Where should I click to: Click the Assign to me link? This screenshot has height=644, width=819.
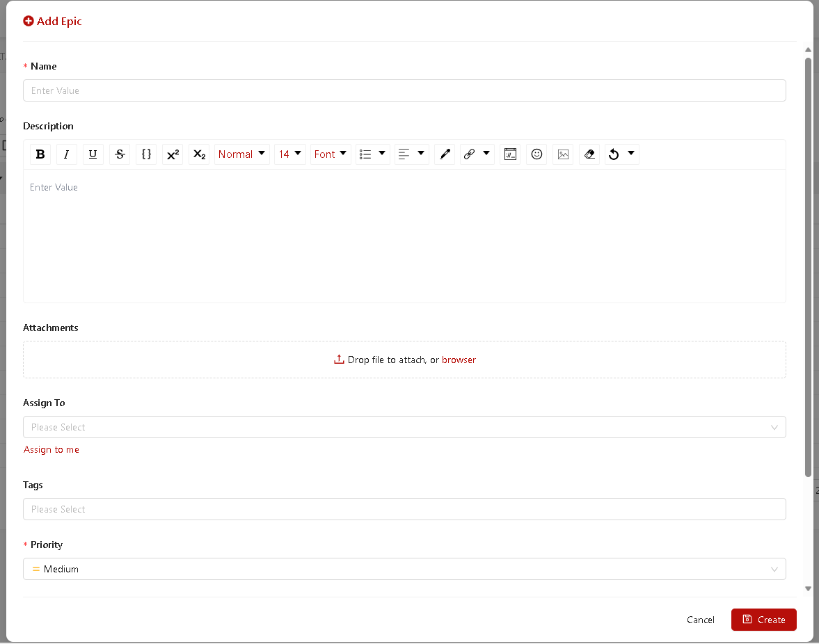(x=51, y=449)
